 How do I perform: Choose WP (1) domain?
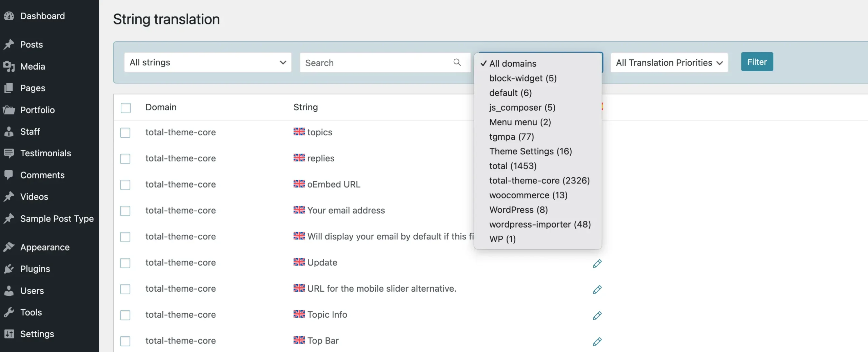[x=538, y=239]
